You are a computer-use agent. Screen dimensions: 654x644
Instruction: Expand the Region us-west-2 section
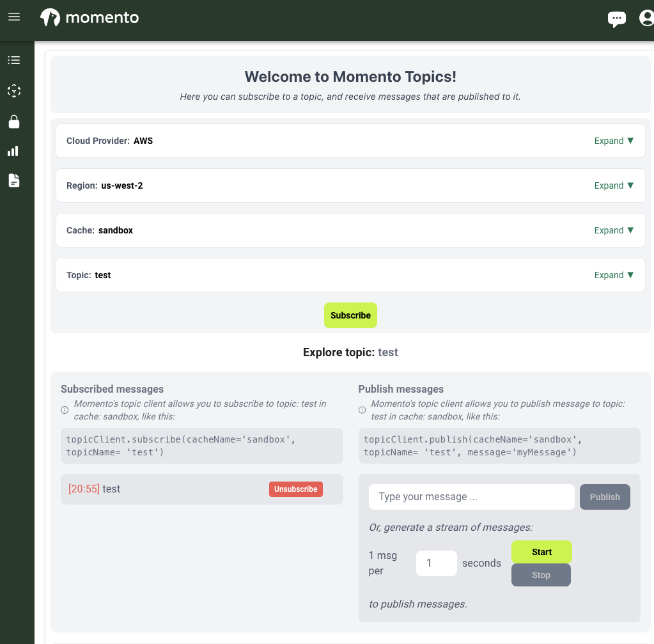(614, 185)
